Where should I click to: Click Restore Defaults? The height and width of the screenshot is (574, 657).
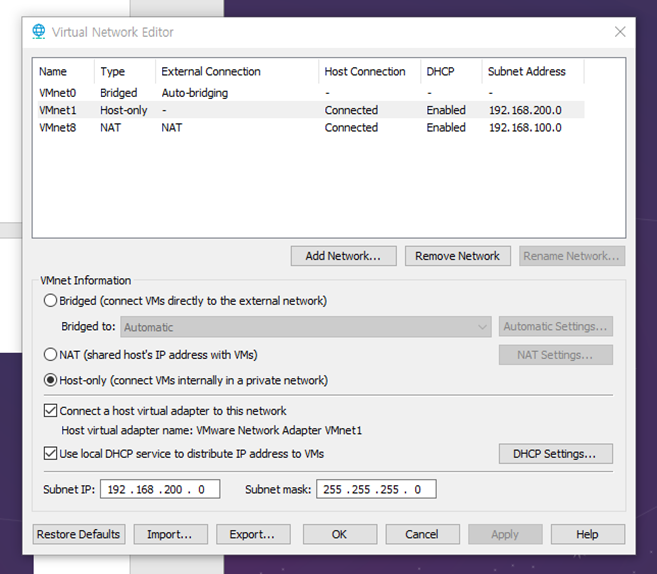pyautogui.click(x=79, y=534)
